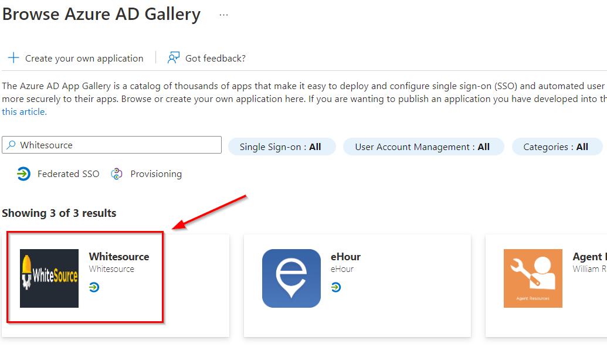The height and width of the screenshot is (364, 607).
Task: Open the User Account Management filter
Action: coord(423,147)
